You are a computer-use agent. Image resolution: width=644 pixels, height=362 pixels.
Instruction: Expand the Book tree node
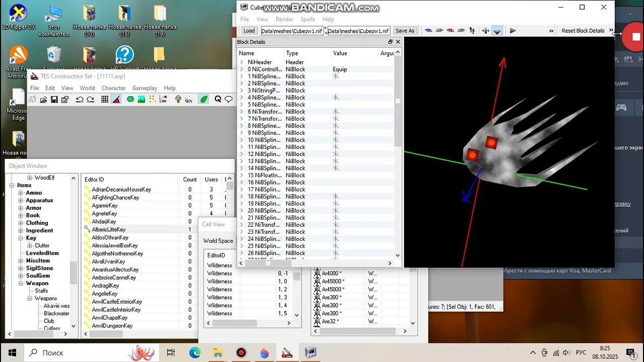point(21,216)
